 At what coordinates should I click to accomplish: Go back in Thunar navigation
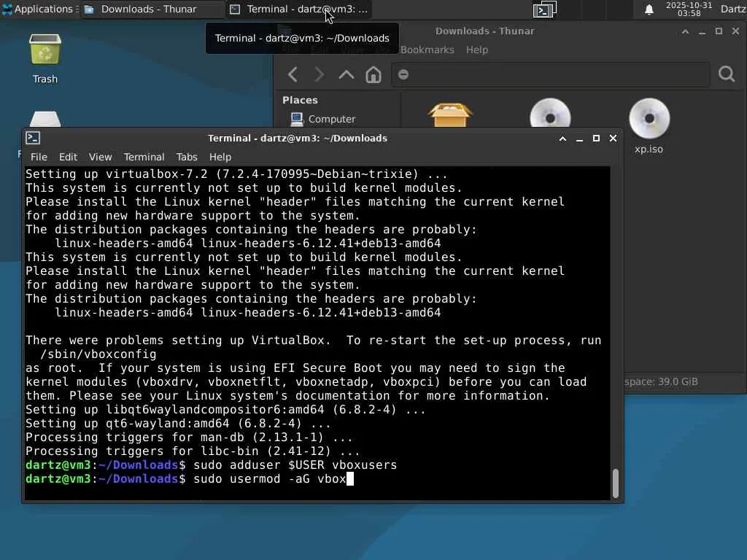(293, 75)
